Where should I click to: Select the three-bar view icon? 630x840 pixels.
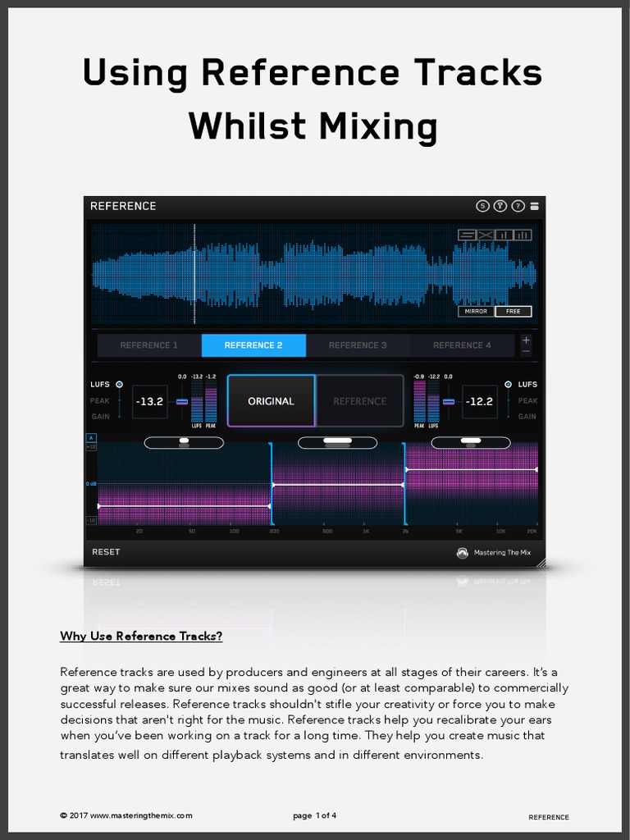click(523, 235)
